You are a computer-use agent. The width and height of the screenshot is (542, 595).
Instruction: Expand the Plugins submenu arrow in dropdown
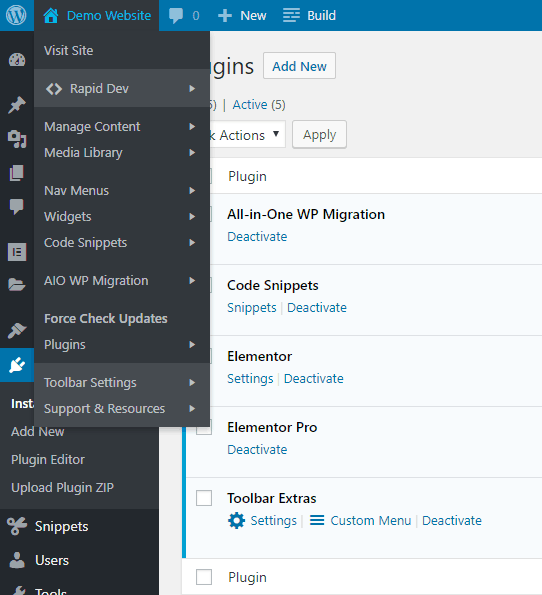click(192, 345)
